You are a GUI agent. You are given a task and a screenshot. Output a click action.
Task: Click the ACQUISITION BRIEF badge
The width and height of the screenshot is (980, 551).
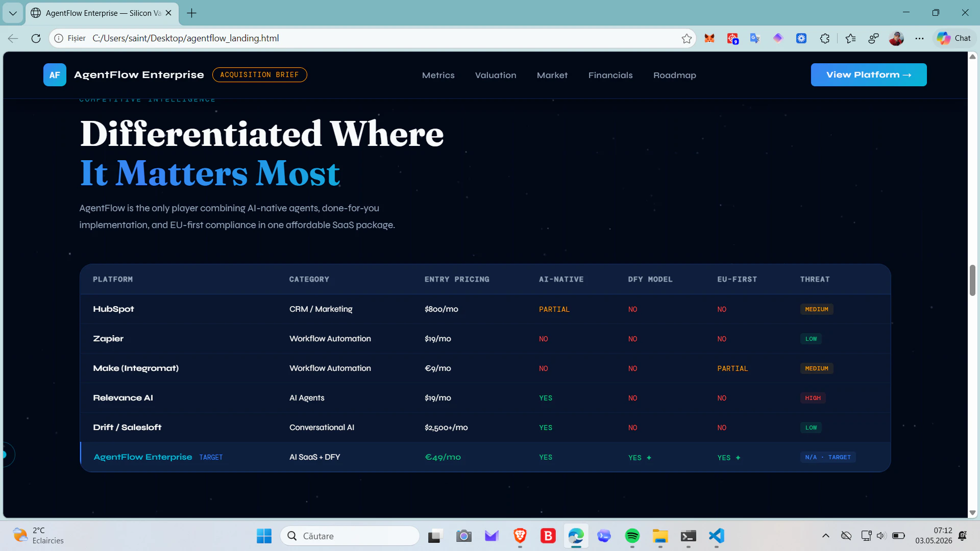pos(259,74)
